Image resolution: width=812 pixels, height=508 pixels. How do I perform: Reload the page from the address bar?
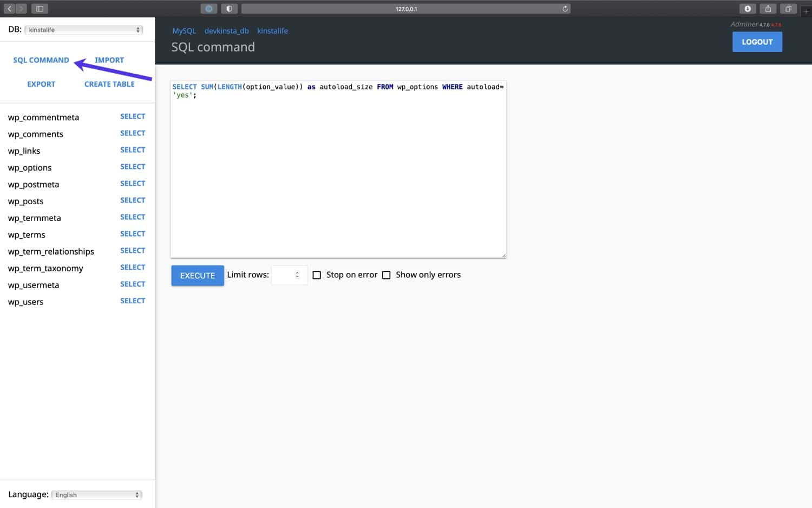565,8
